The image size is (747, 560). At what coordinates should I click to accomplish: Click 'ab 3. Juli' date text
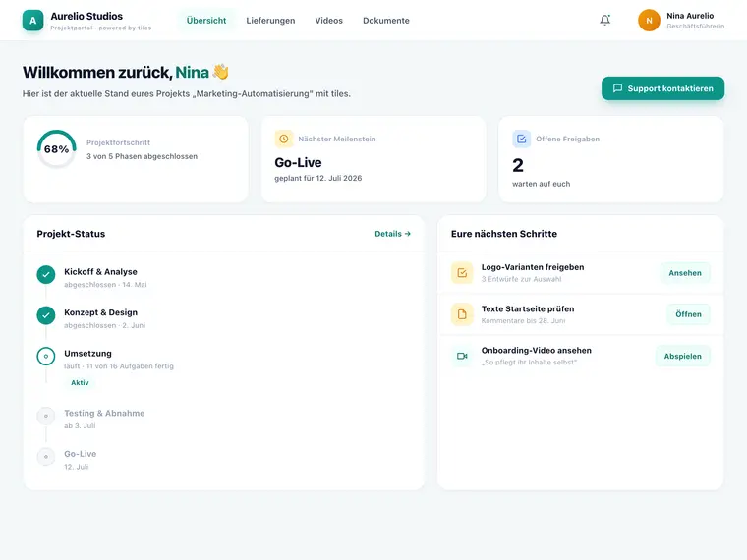[x=80, y=425]
